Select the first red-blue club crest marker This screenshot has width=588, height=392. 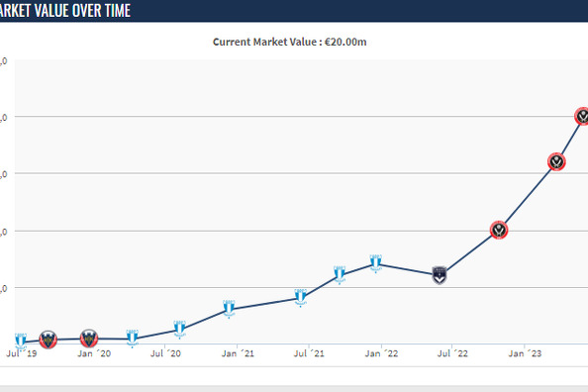pyautogui.click(x=49, y=340)
